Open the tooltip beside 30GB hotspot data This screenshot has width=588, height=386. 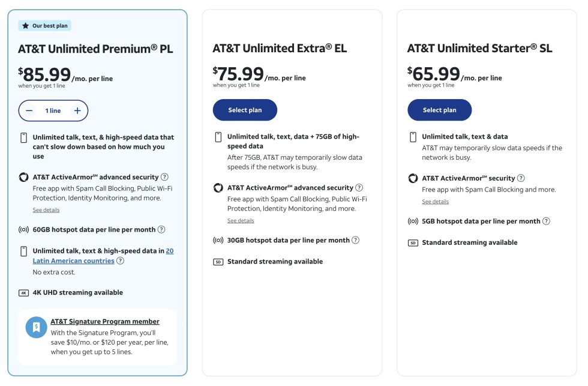[355, 240]
